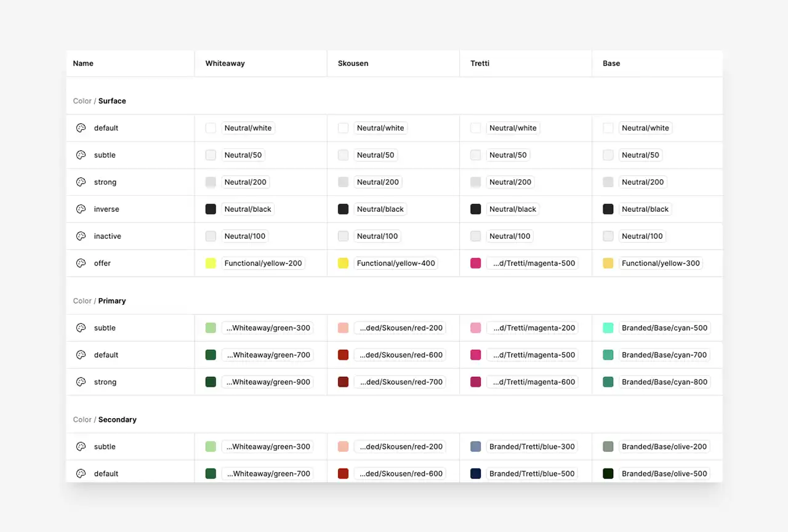Click the palette icon beside Surface strong
Image resolution: width=788 pixels, height=532 pixels.
coord(81,182)
